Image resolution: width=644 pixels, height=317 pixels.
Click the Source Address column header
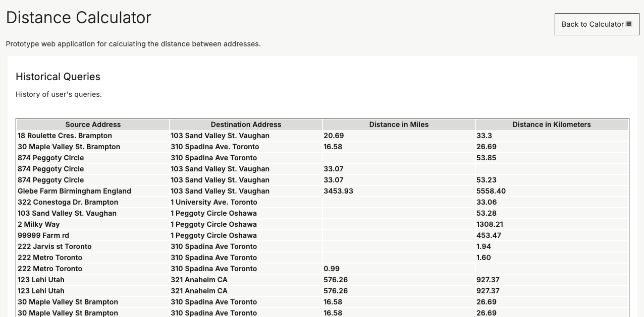93,124
